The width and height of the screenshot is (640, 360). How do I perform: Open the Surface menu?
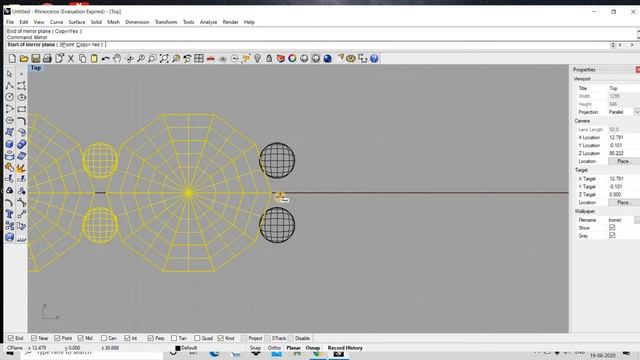(x=77, y=22)
